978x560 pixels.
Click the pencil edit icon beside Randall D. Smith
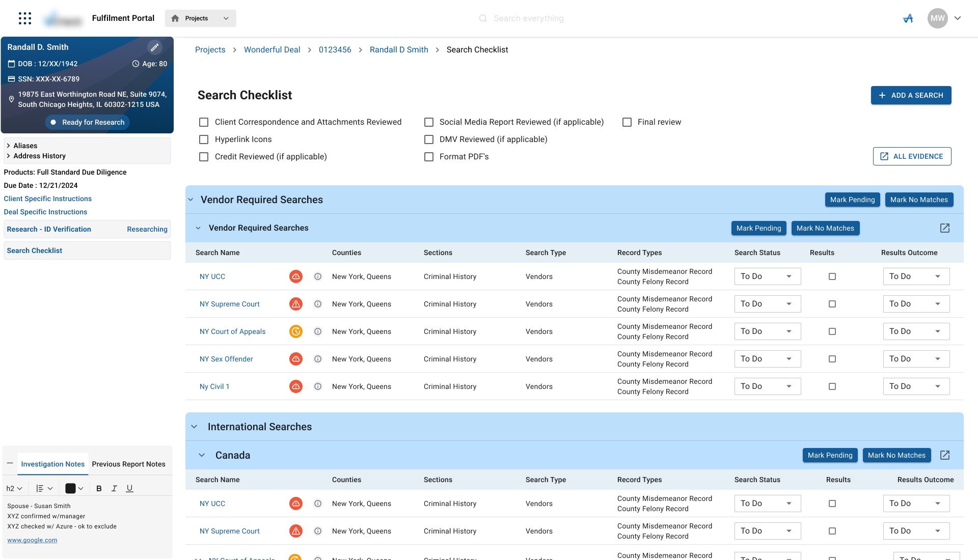click(154, 47)
